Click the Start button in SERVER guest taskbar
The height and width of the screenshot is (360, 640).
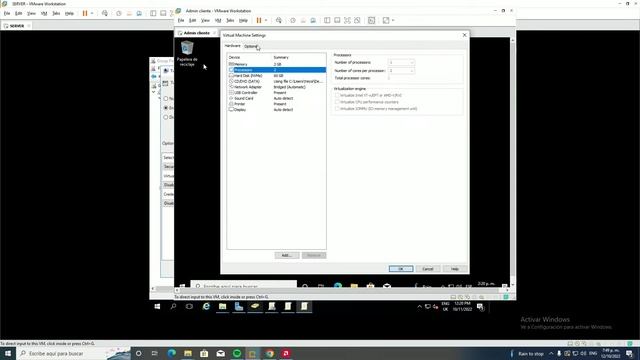157,306
